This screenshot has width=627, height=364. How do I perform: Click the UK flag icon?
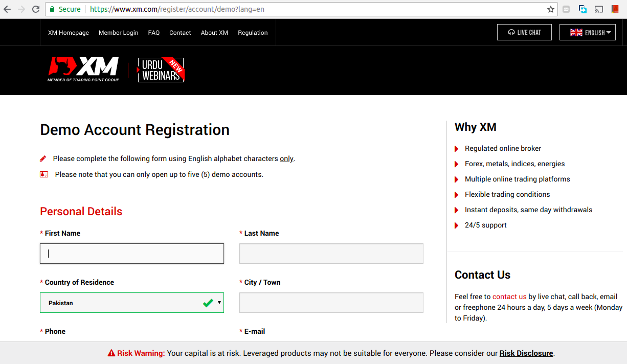(576, 32)
